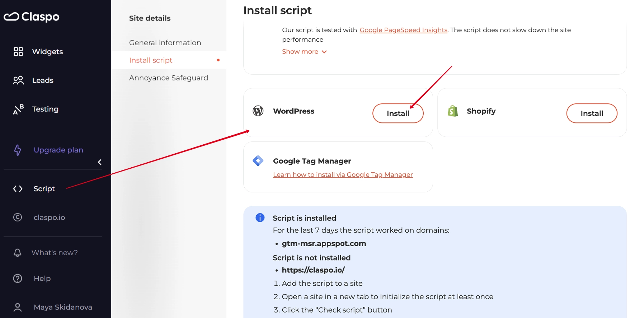Expand description with Show more
This screenshot has height=318, width=644.
[x=304, y=52]
